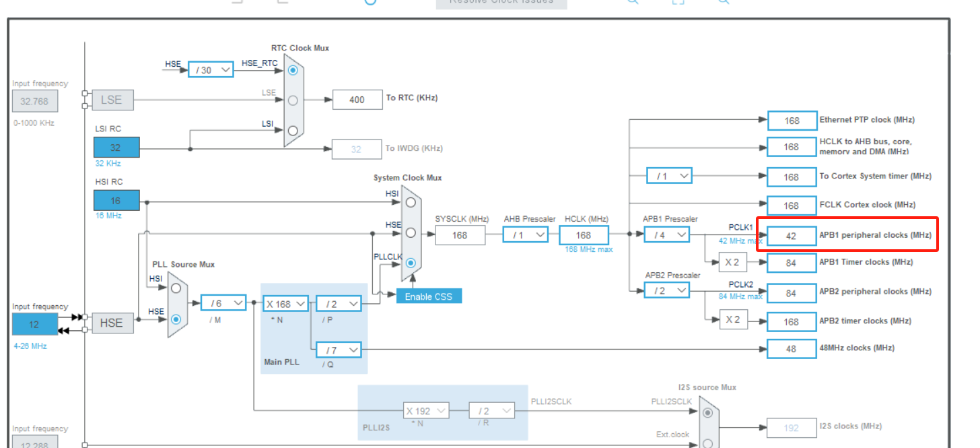The image size is (980, 448).
Task: Open the HSE RTC /30 divider dropdown
Action: tap(211, 69)
